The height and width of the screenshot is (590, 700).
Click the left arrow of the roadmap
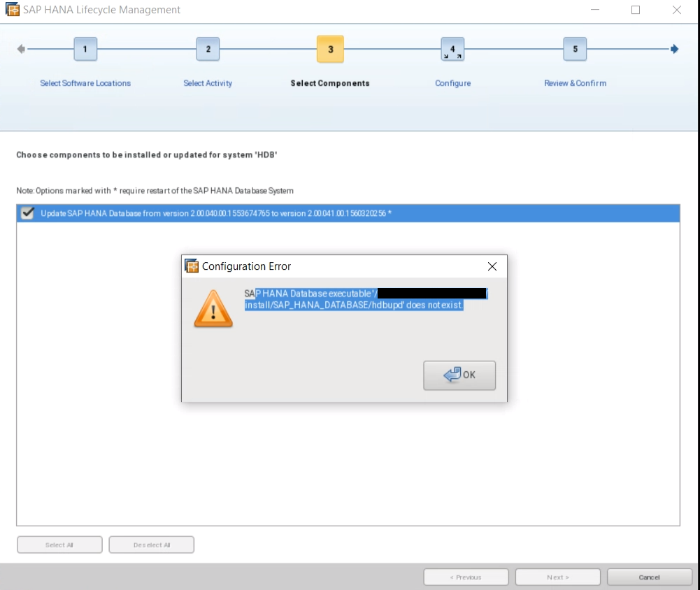tap(21, 49)
